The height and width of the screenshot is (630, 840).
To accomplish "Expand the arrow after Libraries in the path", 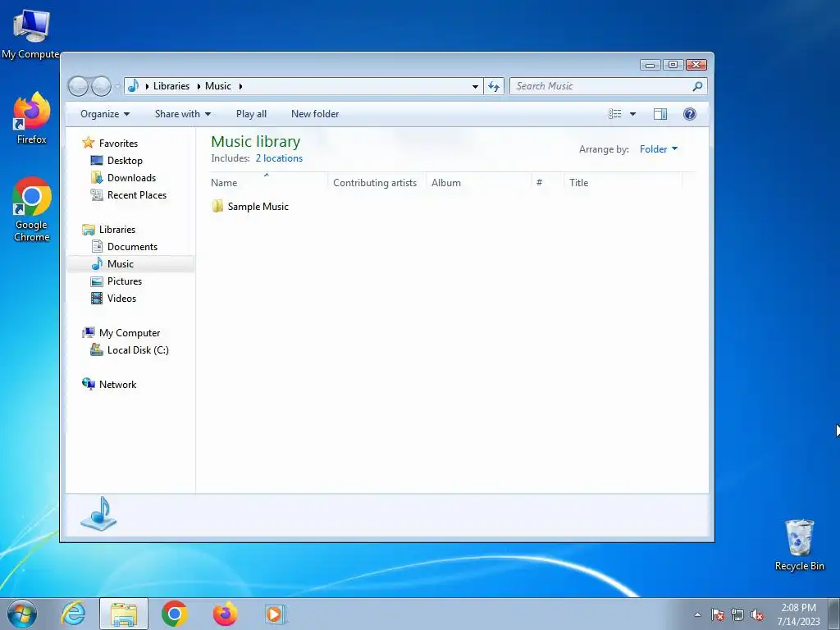I will coord(199,86).
